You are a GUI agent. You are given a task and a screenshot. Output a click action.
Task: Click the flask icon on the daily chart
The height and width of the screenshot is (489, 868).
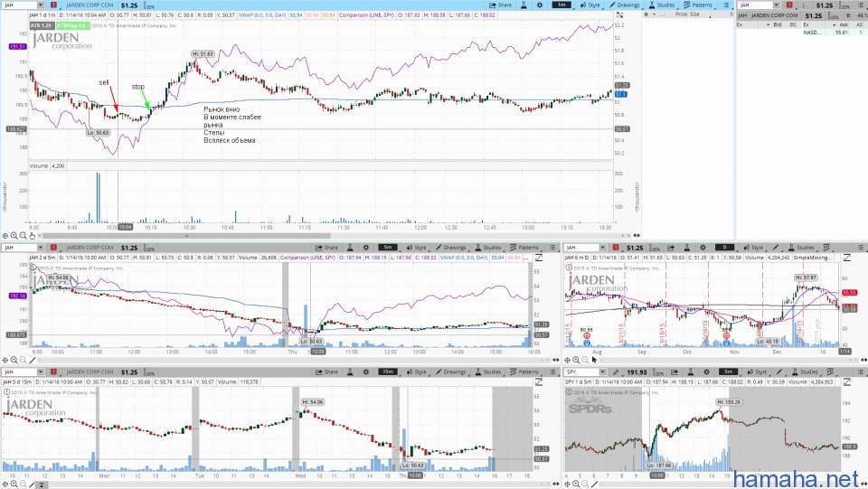tap(686, 248)
